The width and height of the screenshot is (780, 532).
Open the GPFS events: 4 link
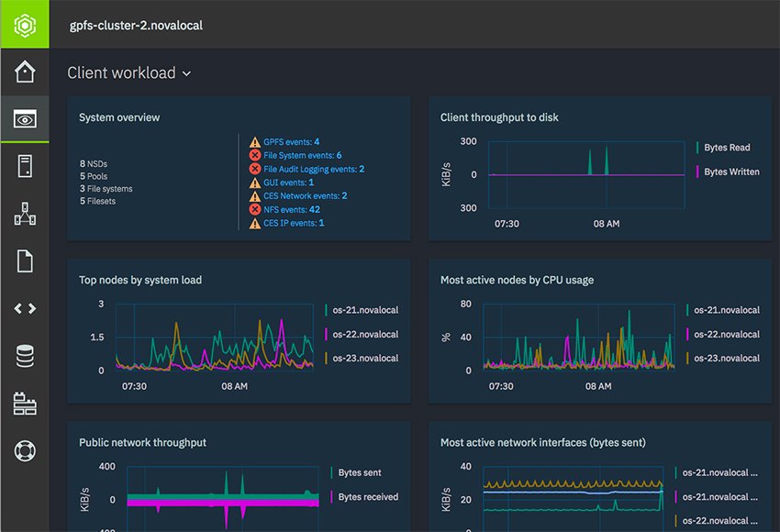pos(291,142)
